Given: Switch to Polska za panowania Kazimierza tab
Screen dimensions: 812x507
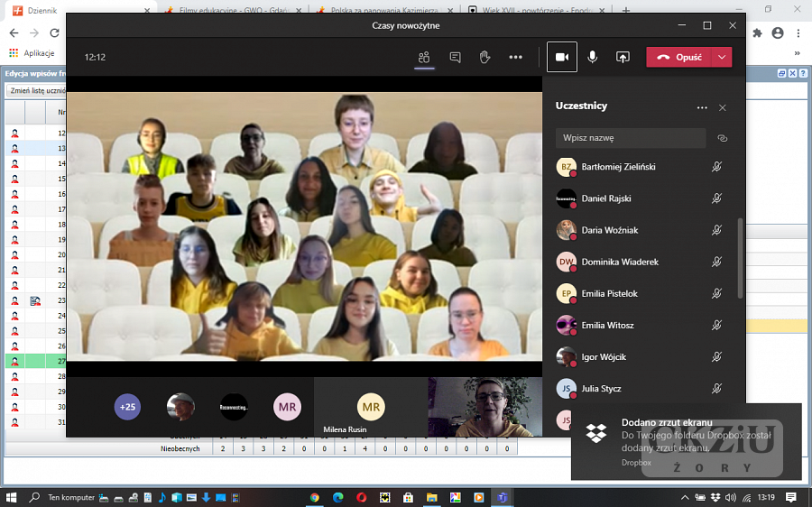Looking at the screenshot, I should point(383,10).
